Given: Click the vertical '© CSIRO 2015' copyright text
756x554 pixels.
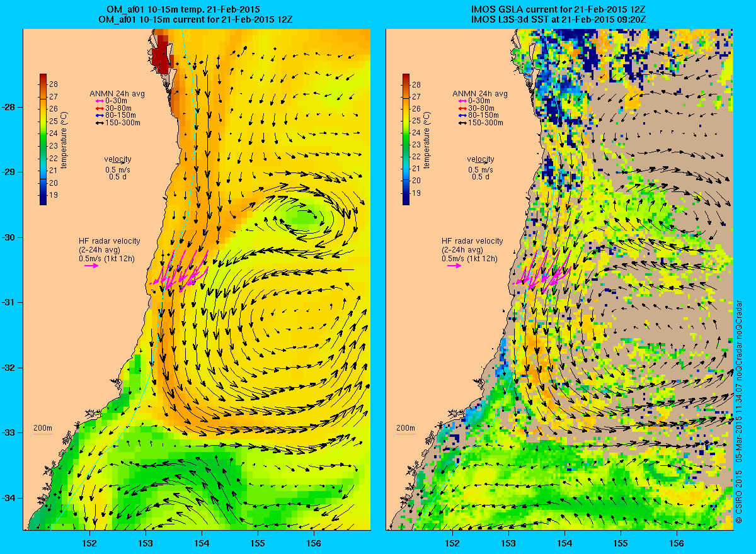Looking at the screenshot, I should coord(739,497).
